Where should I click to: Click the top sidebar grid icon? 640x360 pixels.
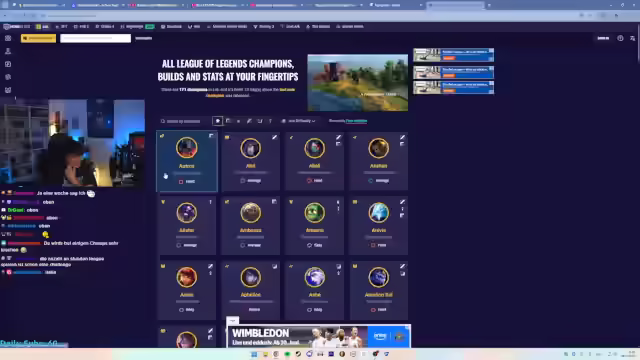pyautogui.click(x=8, y=38)
